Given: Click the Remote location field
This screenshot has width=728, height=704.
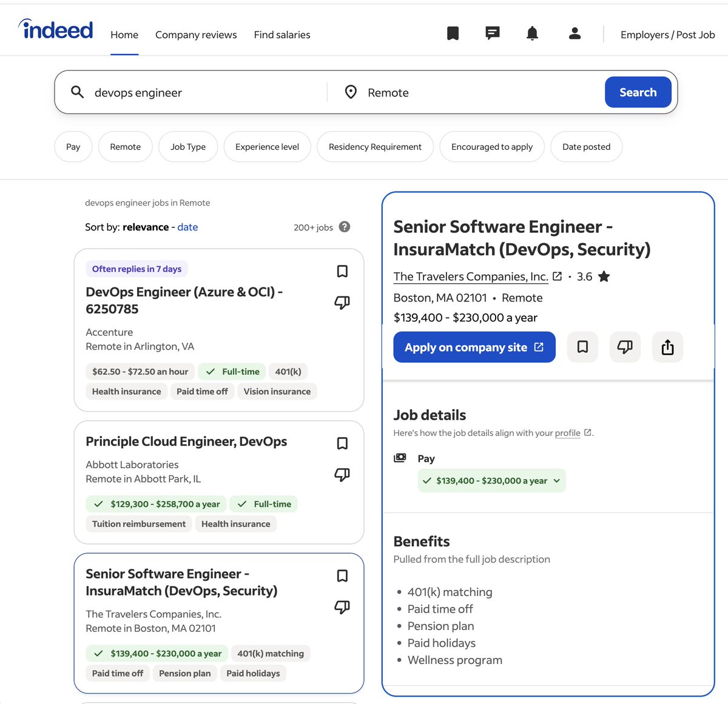Looking at the screenshot, I should [479, 92].
